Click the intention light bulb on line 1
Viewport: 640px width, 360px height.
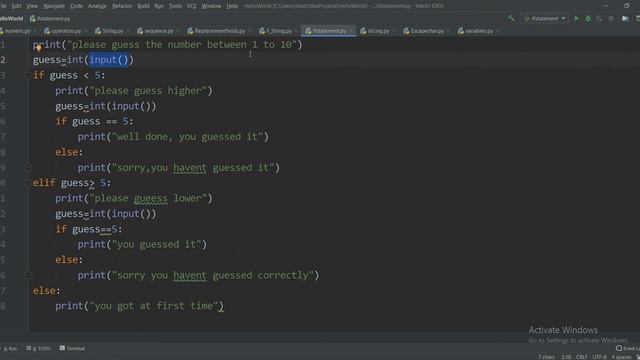point(38,49)
